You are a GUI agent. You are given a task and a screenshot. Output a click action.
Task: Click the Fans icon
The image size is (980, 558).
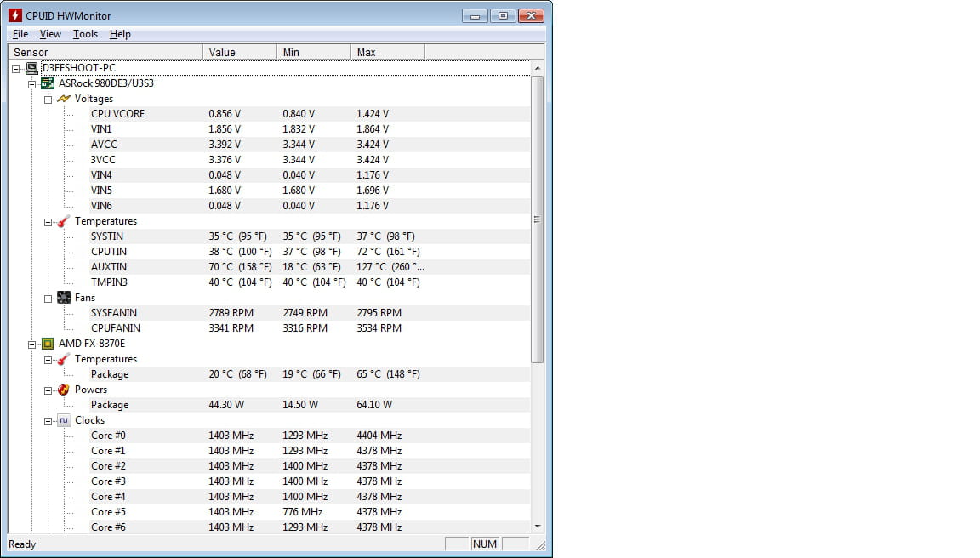(x=64, y=298)
